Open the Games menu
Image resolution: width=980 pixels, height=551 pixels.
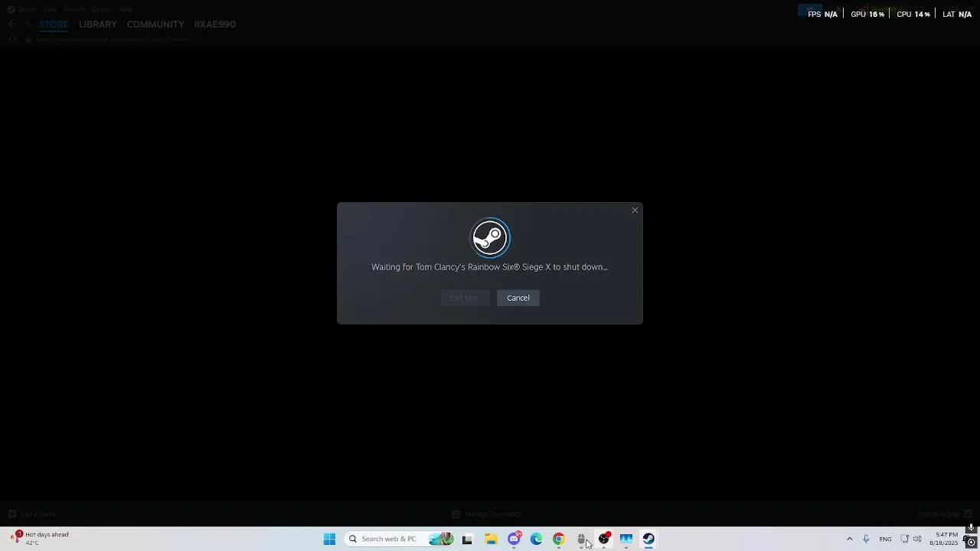tap(101, 9)
